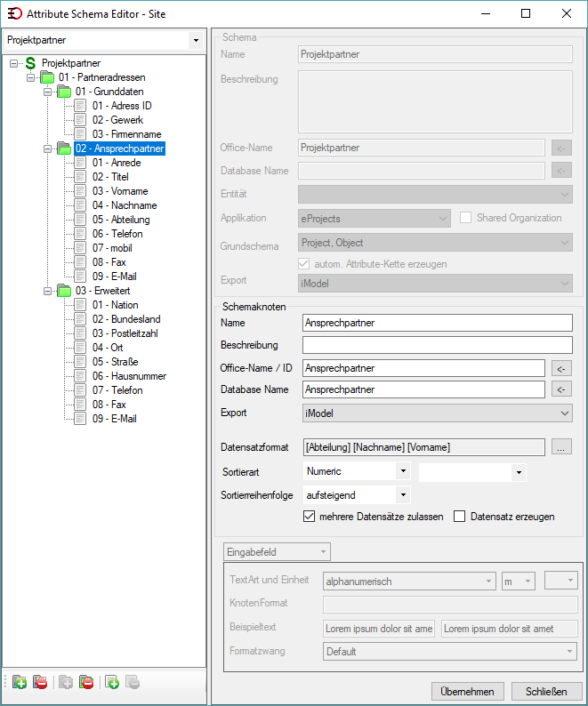Click the attribute icon beside 02 - Gewerk
This screenshot has height=706, width=588.
tap(80, 120)
